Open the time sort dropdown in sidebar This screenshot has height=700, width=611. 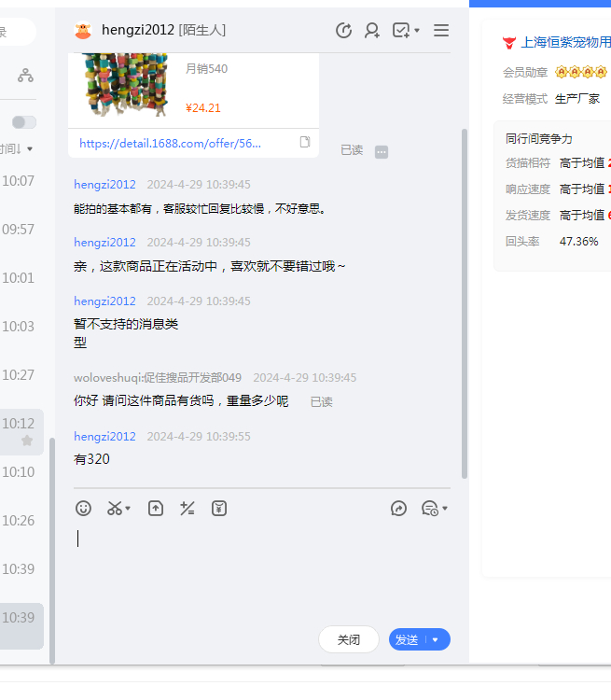pyautogui.click(x=17, y=149)
